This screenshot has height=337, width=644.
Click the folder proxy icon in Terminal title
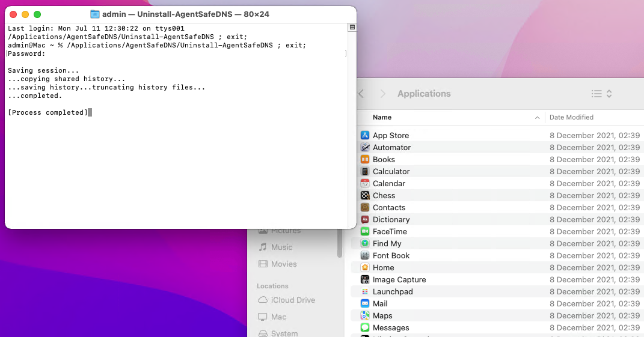95,14
